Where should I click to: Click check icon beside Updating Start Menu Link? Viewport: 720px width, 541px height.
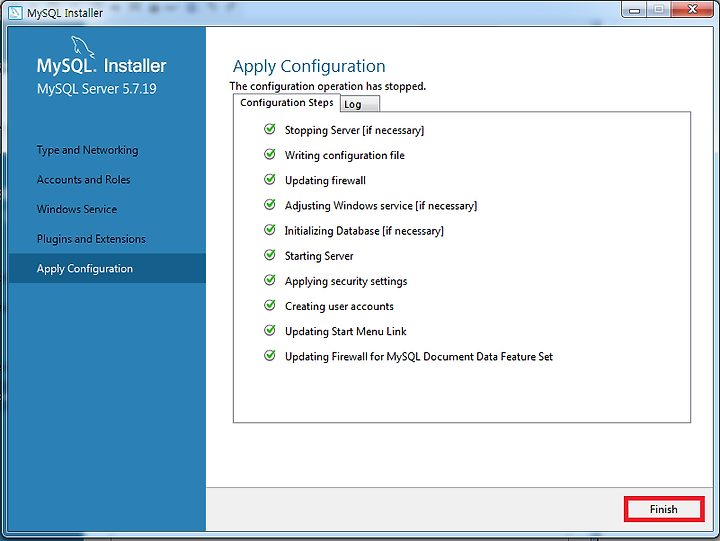point(270,330)
